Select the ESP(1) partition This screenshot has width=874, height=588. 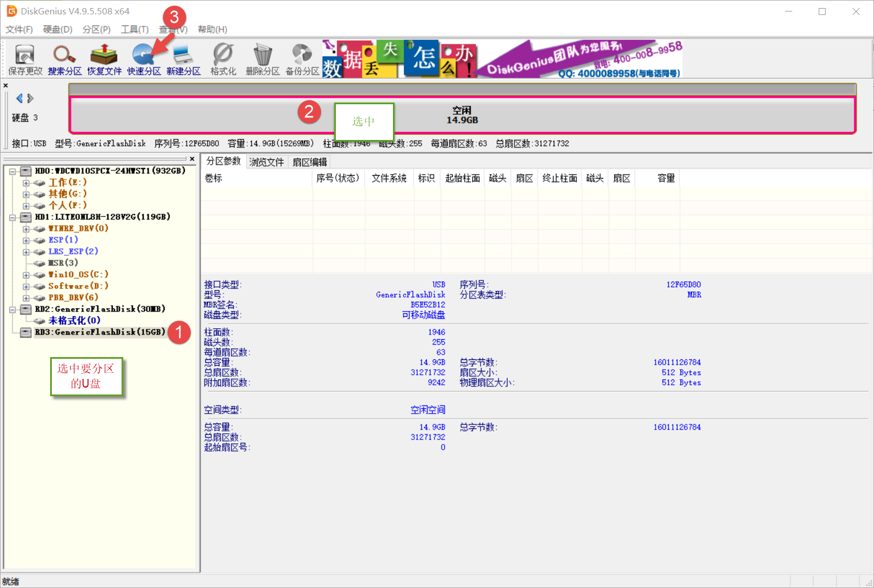point(63,240)
